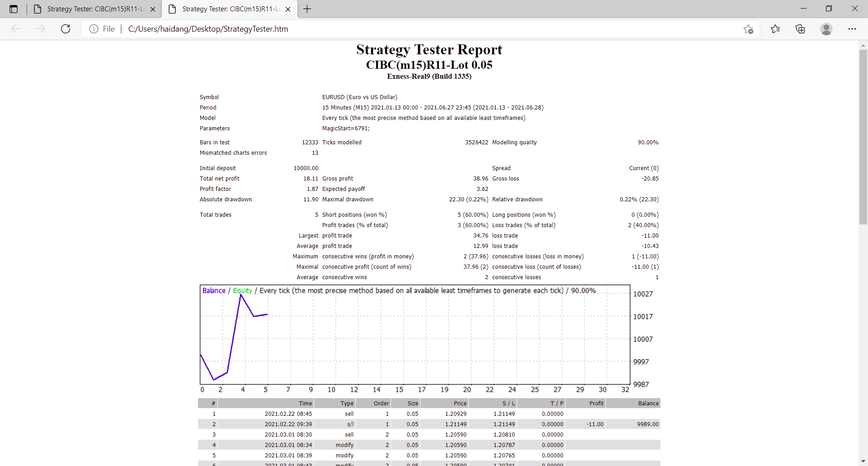Minimize the browser window
The image size is (868, 466).
(x=803, y=9)
